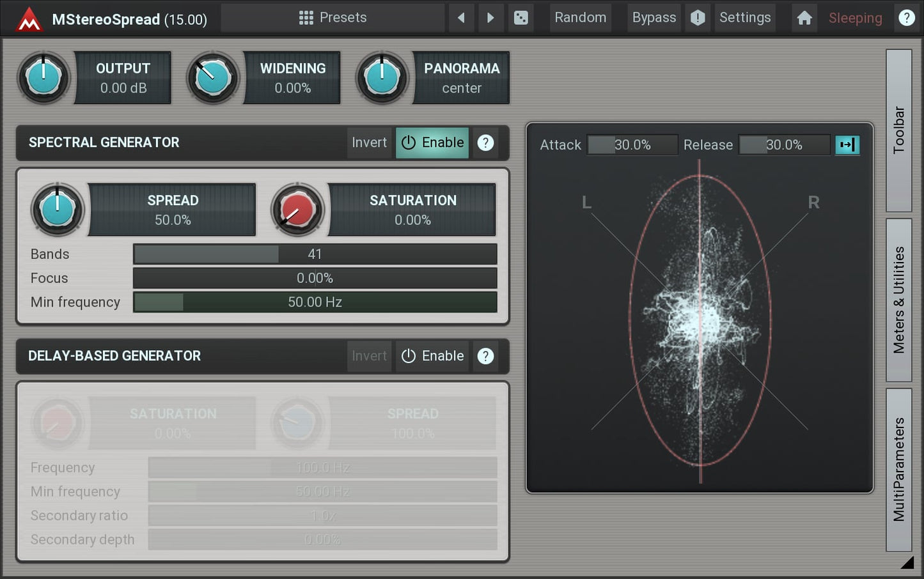924x579 pixels.
Task: Toggle the Spectral Generator Enable button
Action: [432, 143]
